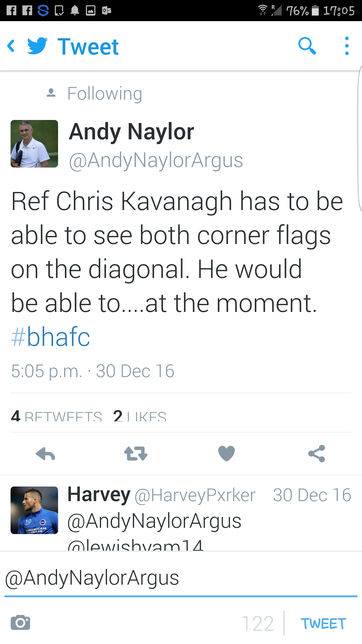Tap the notification bell in status bar
Screen dimensions: 362x644
(75, 10)
